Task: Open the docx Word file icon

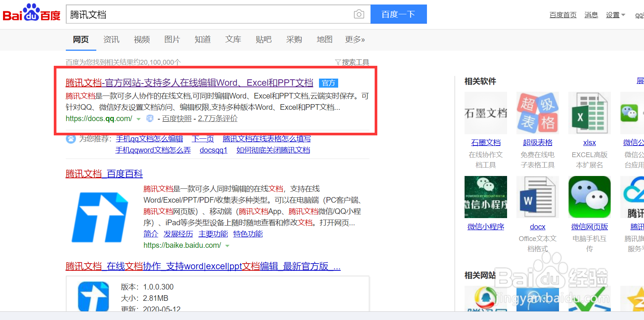Action: [x=538, y=197]
